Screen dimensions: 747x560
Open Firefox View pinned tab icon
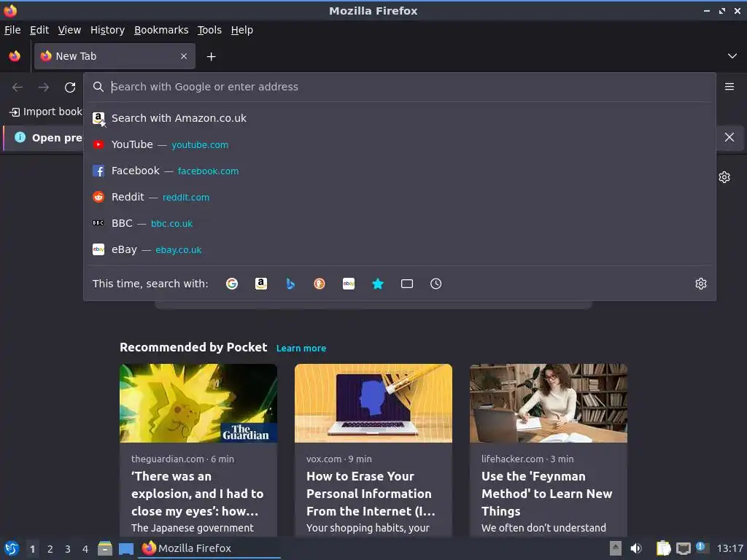pyautogui.click(x=15, y=56)
